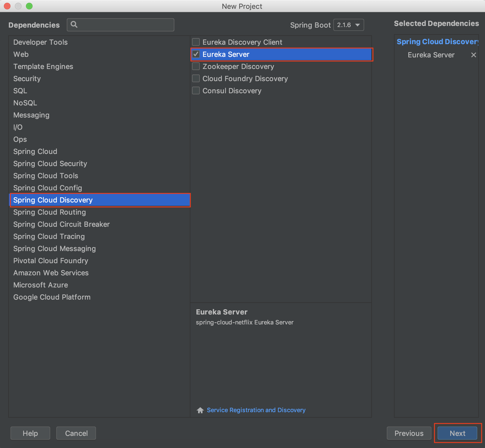
Task: Click the green zoom window button
Action: [x=29, y=6]
